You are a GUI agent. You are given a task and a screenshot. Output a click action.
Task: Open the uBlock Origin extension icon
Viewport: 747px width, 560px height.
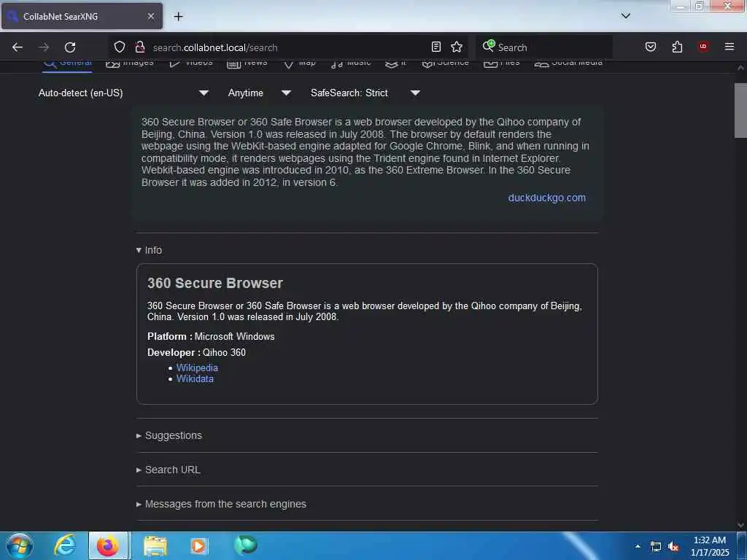(703, 47)
